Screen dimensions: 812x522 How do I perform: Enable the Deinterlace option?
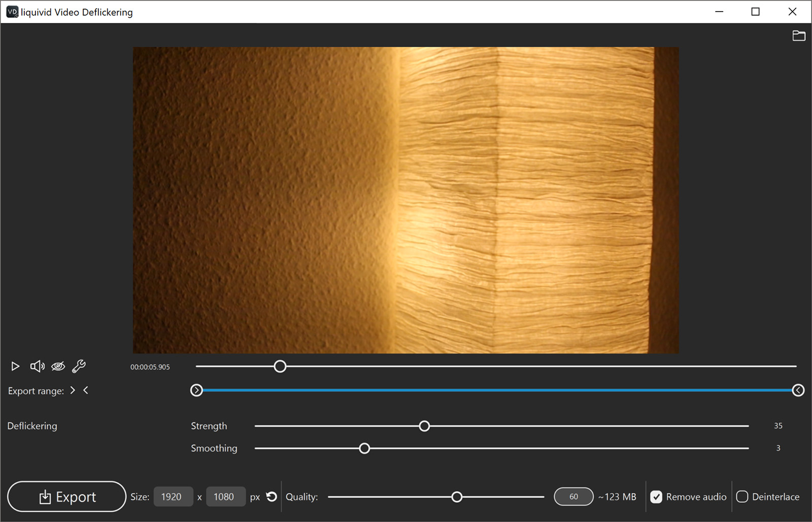[742, 497]
